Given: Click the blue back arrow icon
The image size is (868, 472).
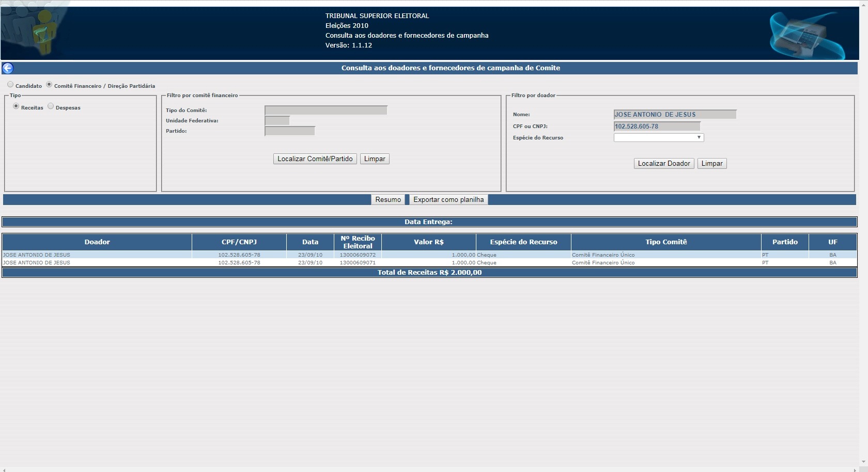Looking at the screenshot, I should pyautogui.click(x=8, y=68).
